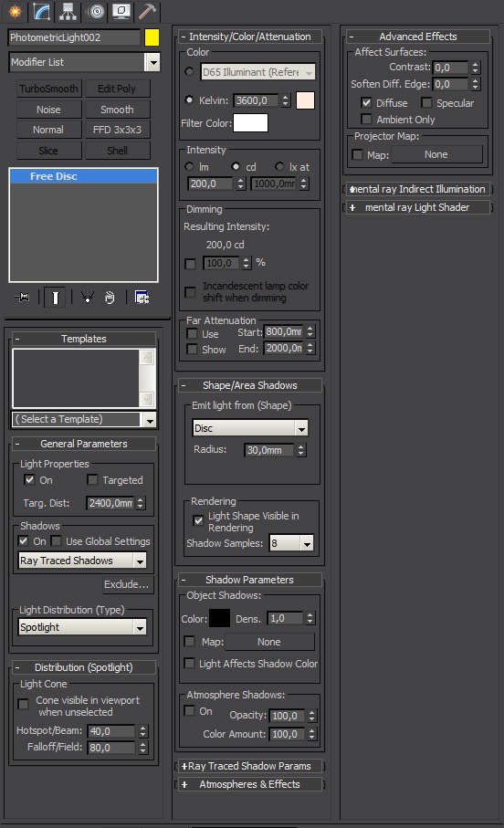Enable Cone visible in viewport checkbox
Image resolution: width=504 pixels, height=828 pixels.
point(23,705)
